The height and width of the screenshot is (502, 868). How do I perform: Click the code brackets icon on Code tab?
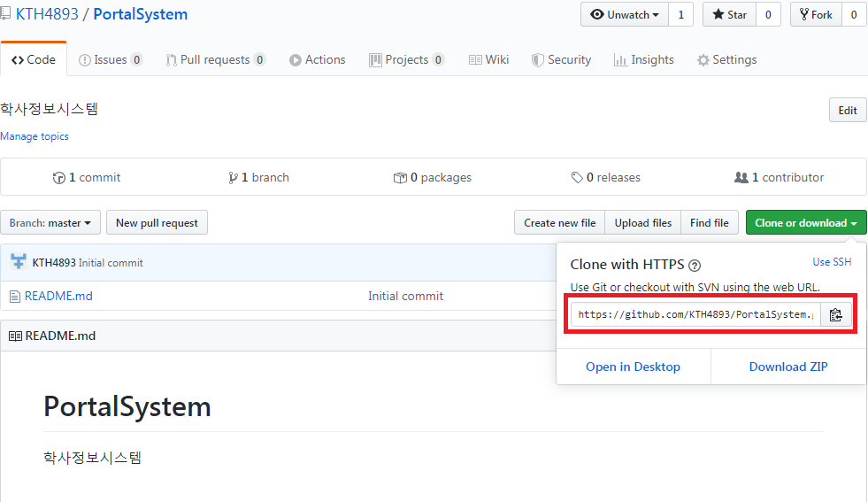pyautogui.click(x=18, y=60)
